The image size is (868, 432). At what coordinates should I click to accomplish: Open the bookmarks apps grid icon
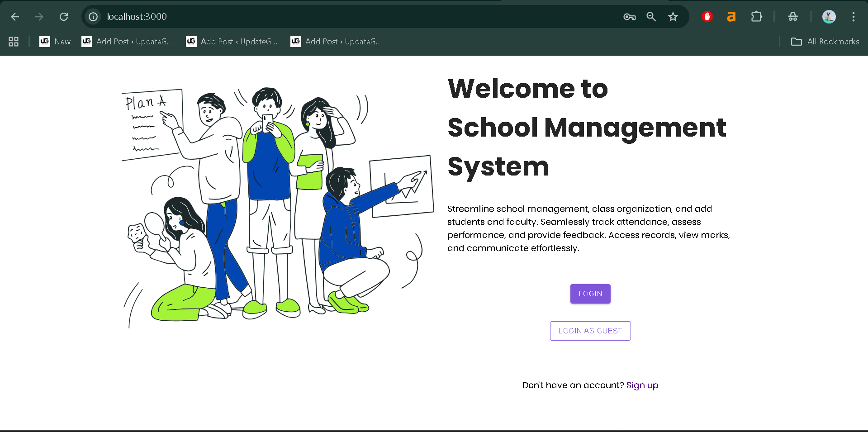coord(13,41)
